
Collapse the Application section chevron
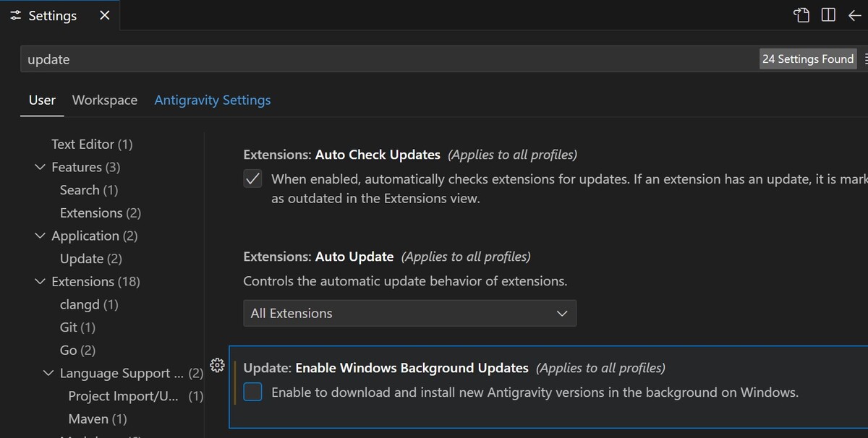pyautogui.click(x=40, y=236)
